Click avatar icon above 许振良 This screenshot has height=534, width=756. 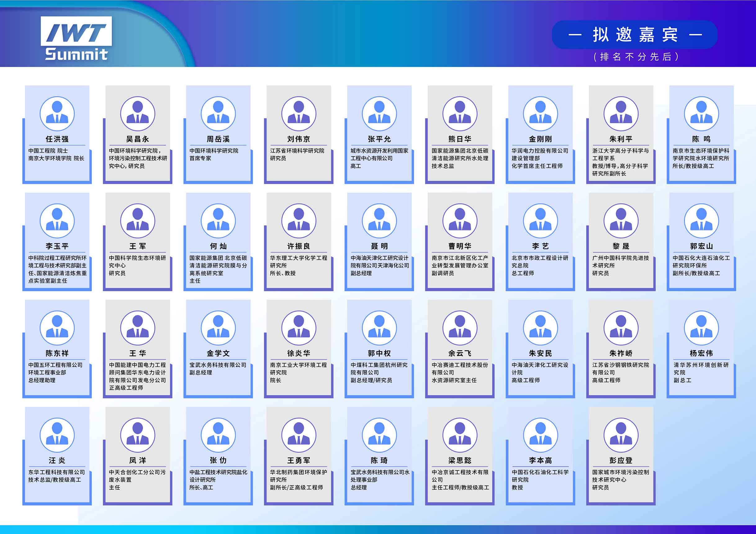tap(299, 221)
